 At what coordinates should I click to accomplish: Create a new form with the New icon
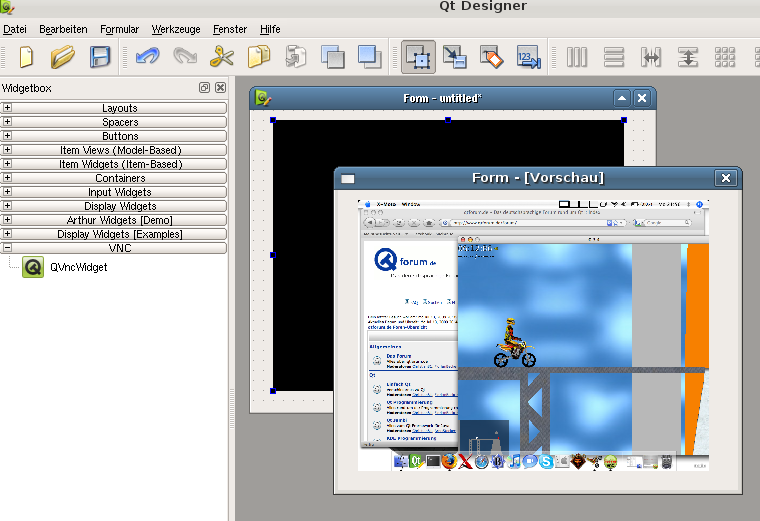coord(26,57)
